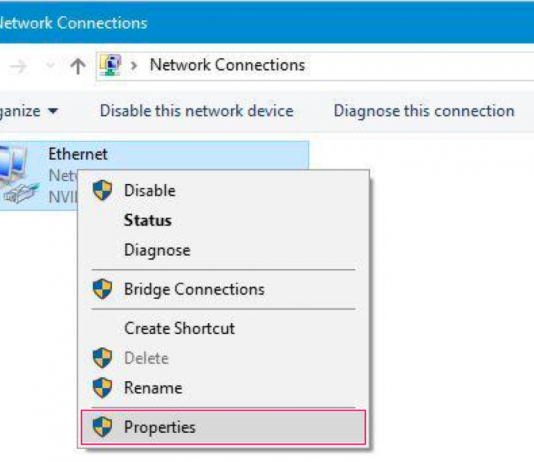The height and width of the screenshot is (462, 534).
Task: Click Diagnose this connection
Action: pyautogui.click(x=424, y=111)
